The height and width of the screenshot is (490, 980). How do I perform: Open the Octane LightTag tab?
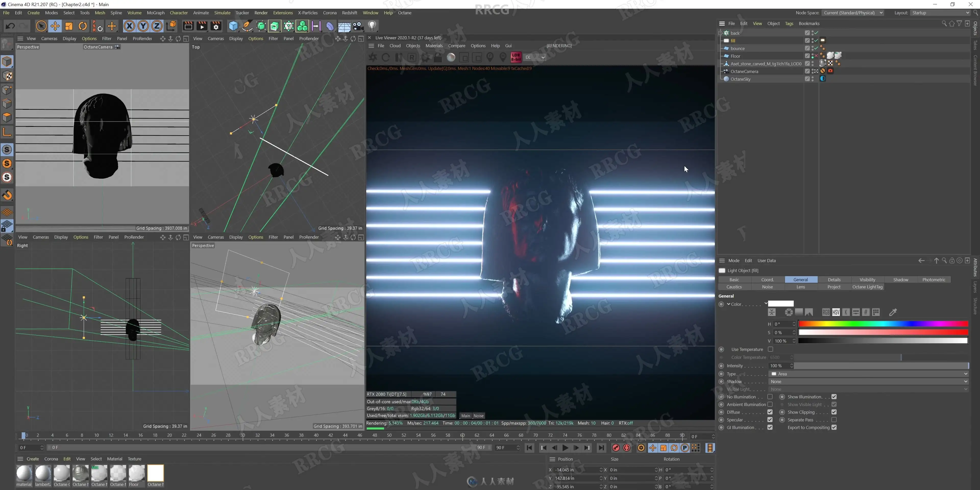867,287
